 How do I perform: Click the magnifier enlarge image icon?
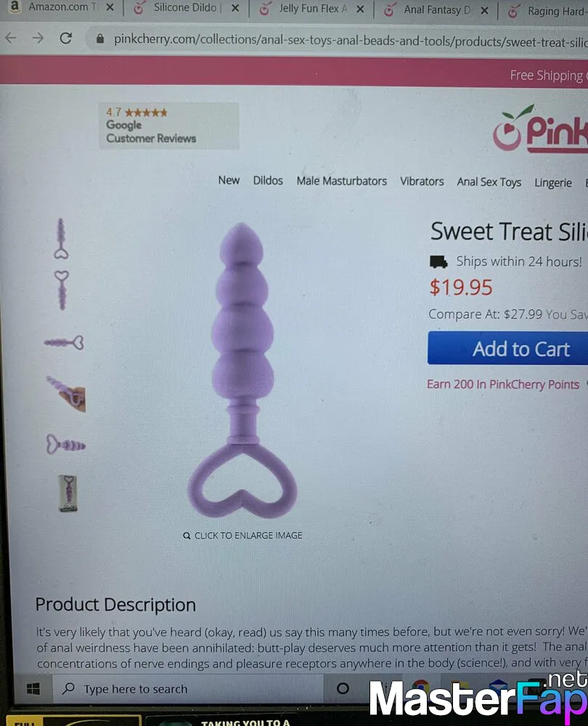click(187, 536)
